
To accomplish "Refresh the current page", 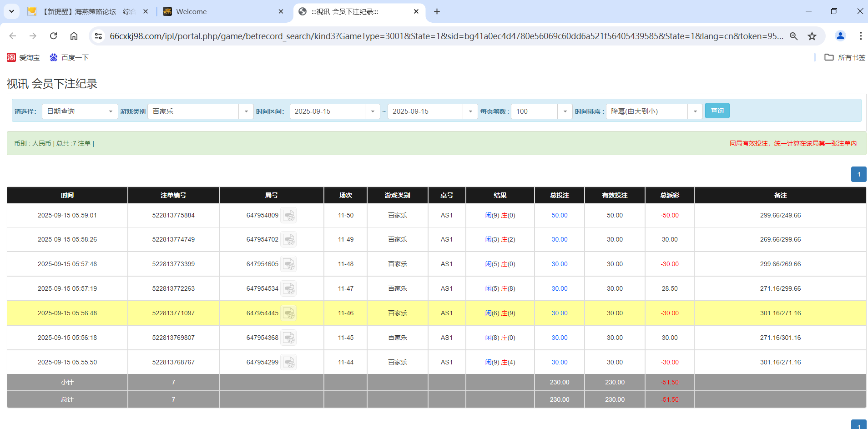I will (53, 36).
